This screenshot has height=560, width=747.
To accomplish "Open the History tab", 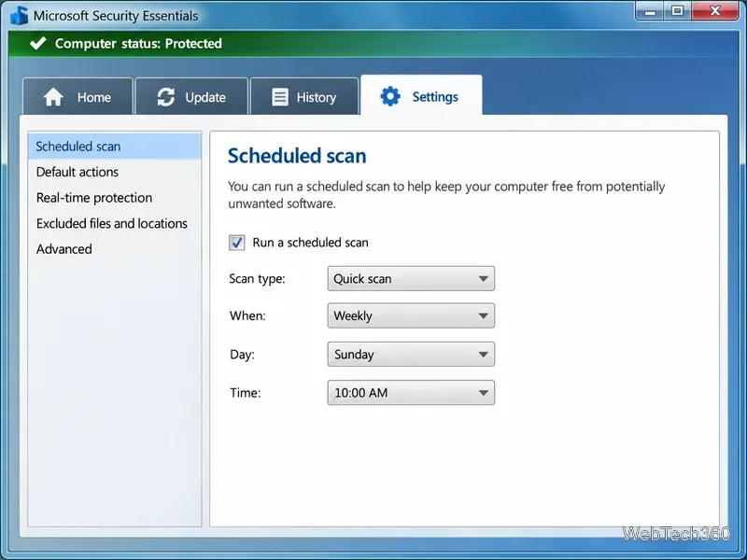I will (x=304, y=97).
